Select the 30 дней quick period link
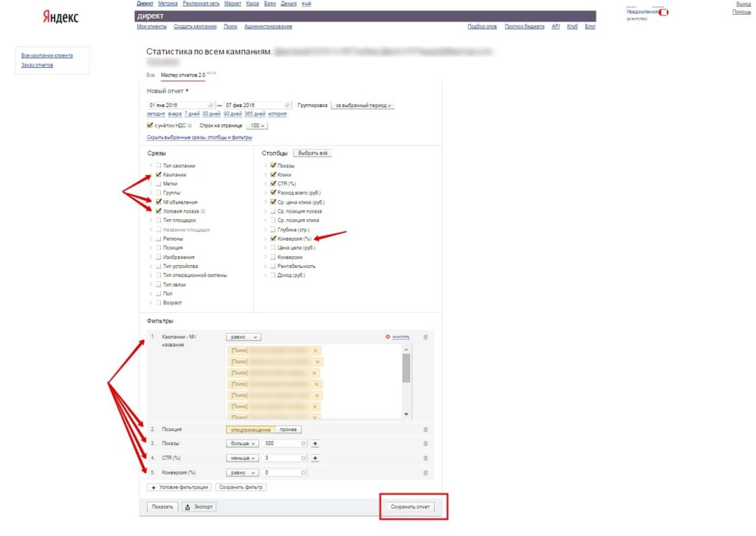 (x=211, y=114)
